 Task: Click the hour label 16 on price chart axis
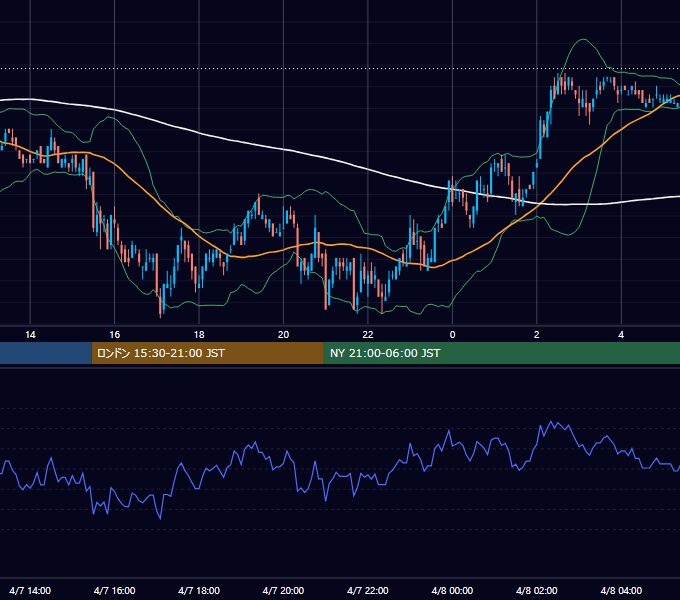(x=114, y=335)
